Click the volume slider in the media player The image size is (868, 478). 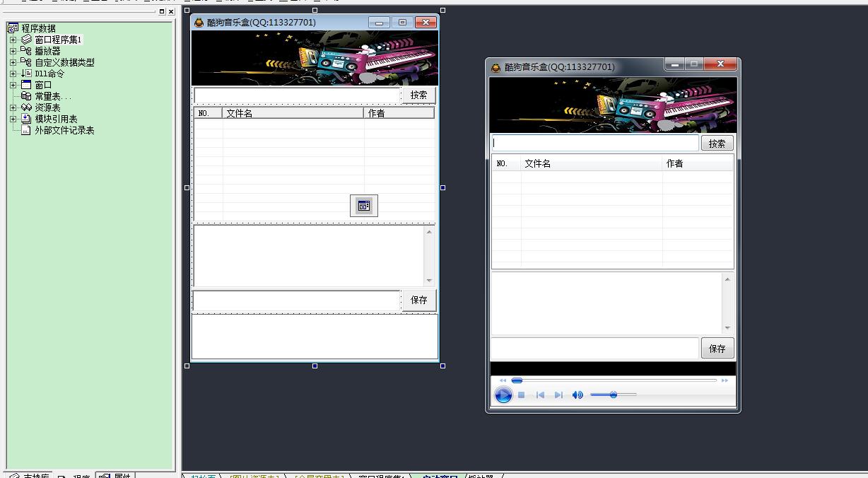614,395
